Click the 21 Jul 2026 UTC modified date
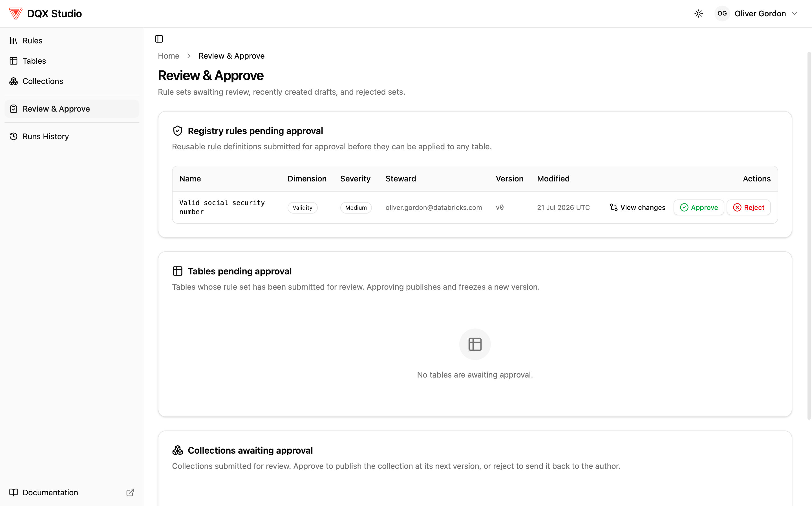Image resolution: width=812 pixels, height=506 pixels. click(x=563, y=207)
